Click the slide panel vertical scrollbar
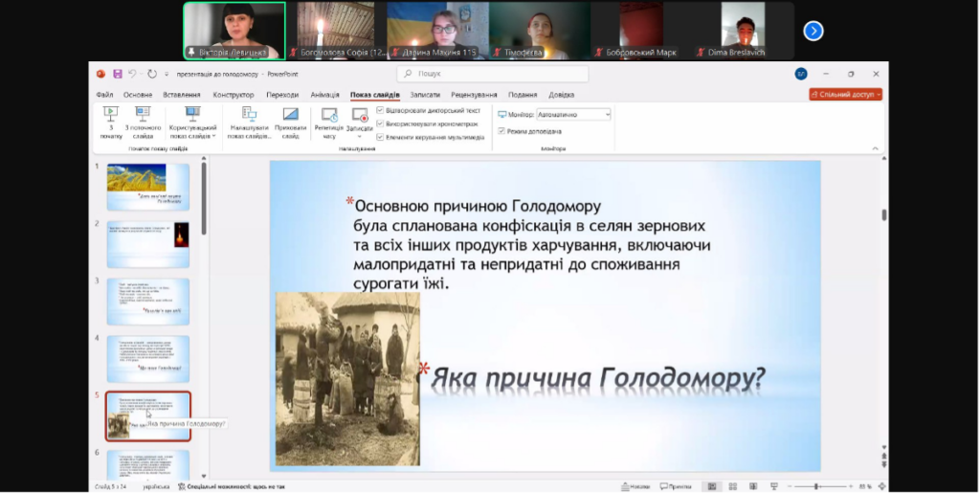This screenshot has width=980, height=493. pyautogui.click(x=203, y=199)
